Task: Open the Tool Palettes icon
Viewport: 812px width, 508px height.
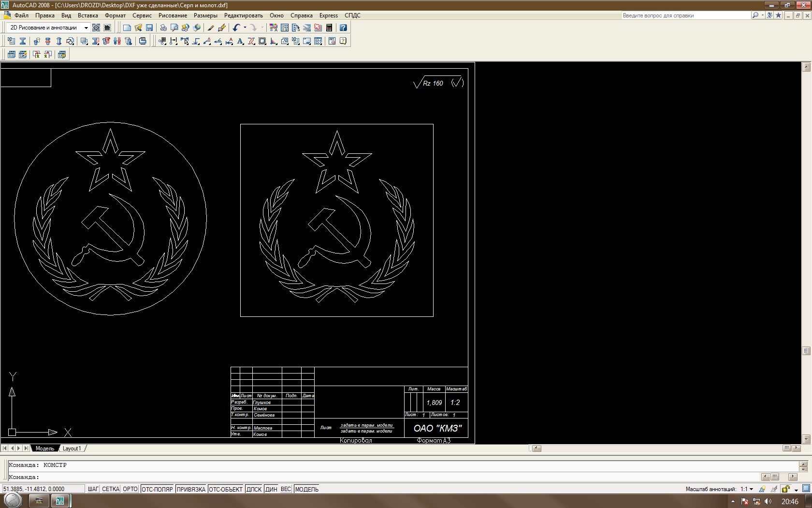Action: [x=296, y=28]
